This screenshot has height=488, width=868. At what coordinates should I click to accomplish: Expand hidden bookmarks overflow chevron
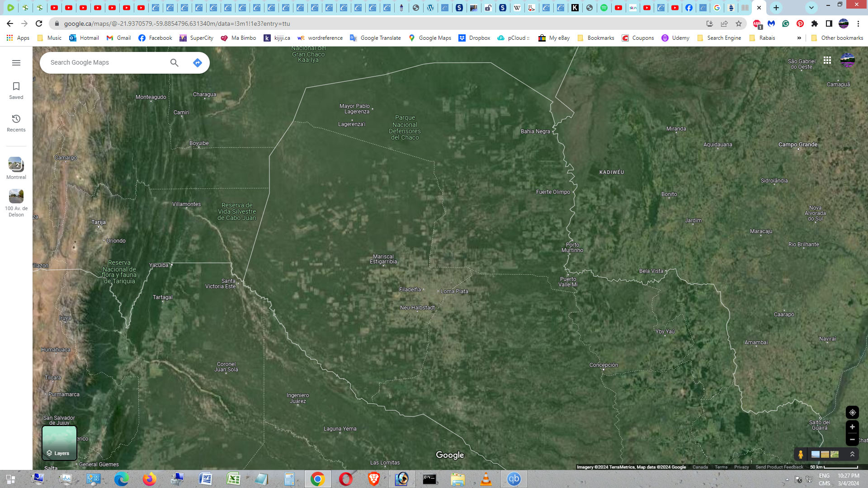coord(799,38)
